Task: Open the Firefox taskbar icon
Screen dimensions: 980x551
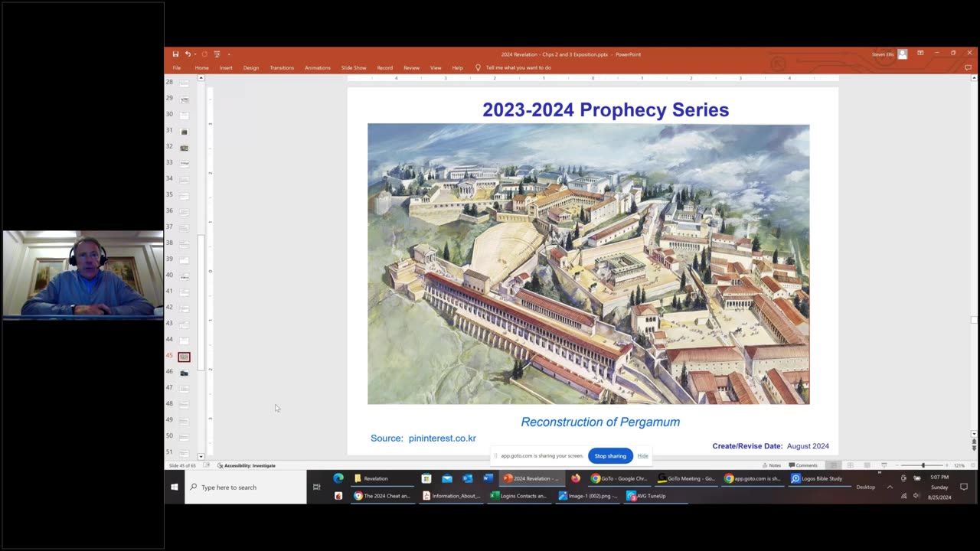Action: pyautogui.click(x=576, y=478)
